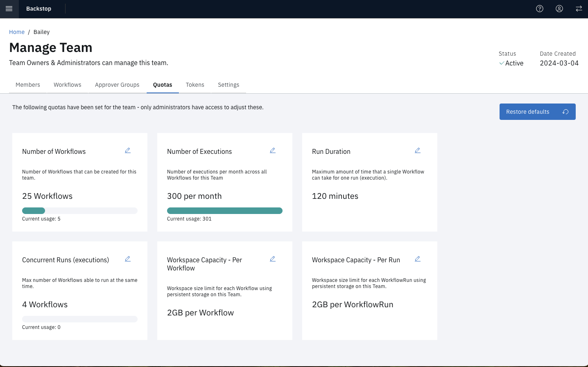Edit Workspace Capacity Per Run quota

pos(418,259)
